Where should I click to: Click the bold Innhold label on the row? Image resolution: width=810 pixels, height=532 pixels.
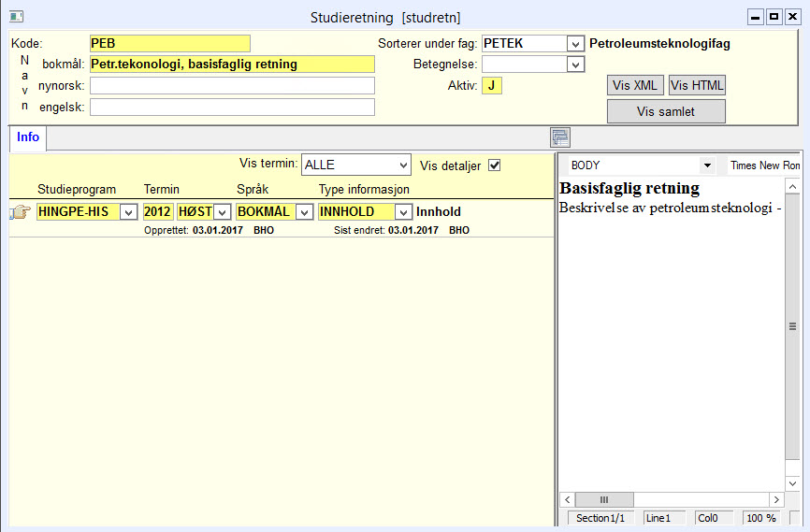pyautogui.click(x=439, y=212)
